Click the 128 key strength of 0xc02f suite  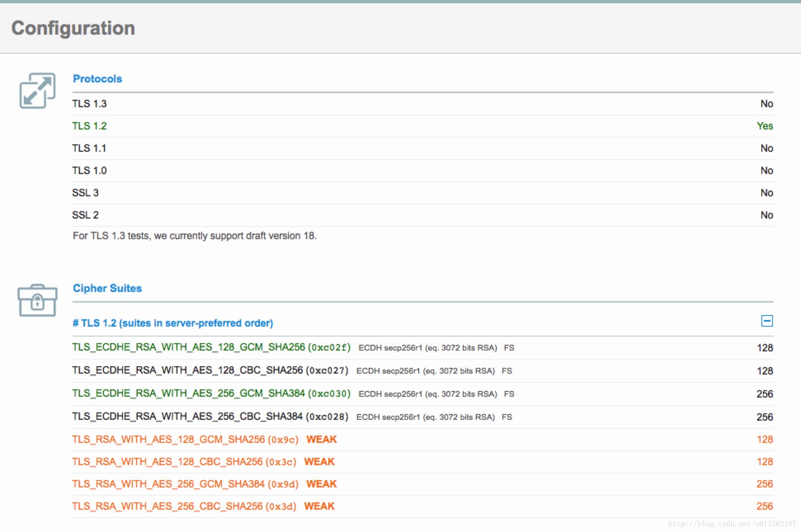pos(765,348)
